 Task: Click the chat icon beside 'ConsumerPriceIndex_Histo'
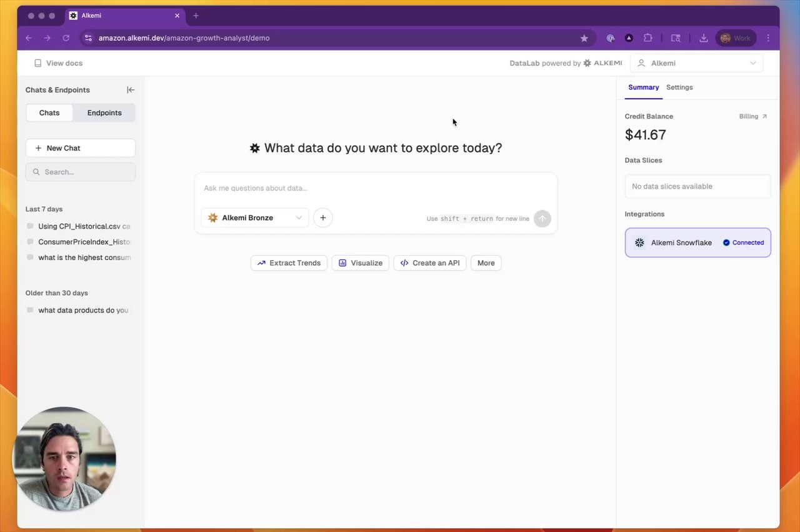pyautogui.click(x=30, y=242)
